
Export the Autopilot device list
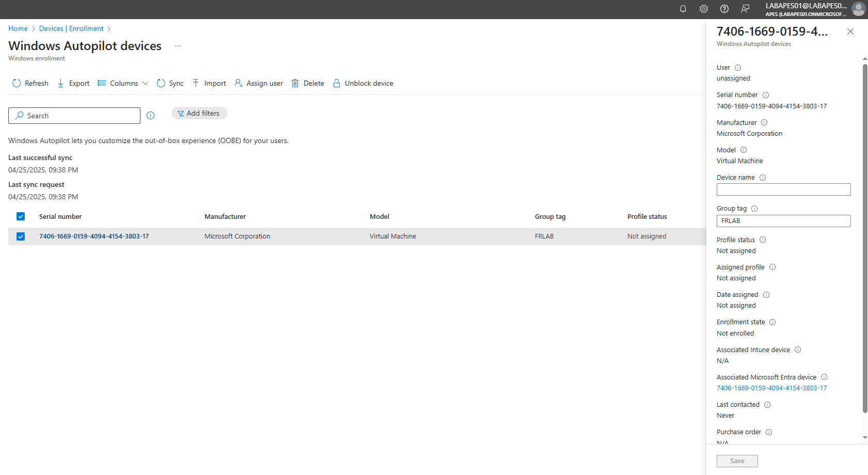tap(72, 83)
